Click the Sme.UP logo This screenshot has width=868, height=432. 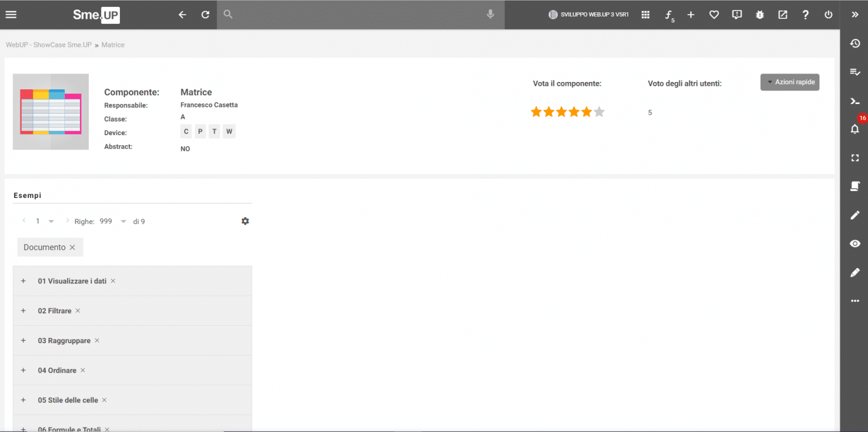pyautogui.click(x=96, y=15)
